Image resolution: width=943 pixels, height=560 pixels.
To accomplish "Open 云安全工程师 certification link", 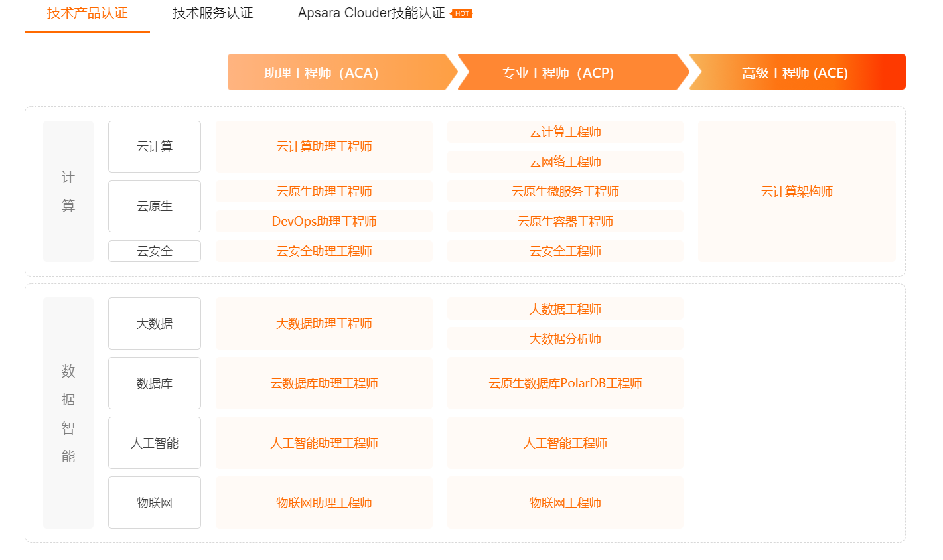I will pos(565,251).
